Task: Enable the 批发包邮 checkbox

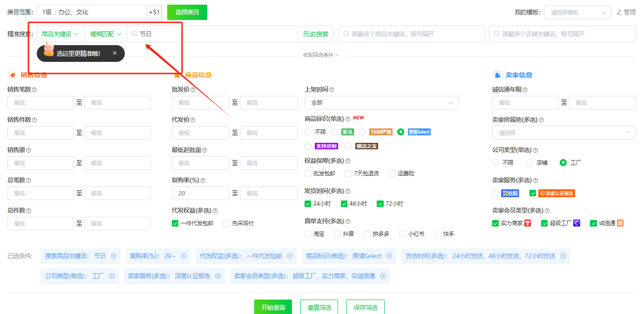Action: tap(307, 173)
